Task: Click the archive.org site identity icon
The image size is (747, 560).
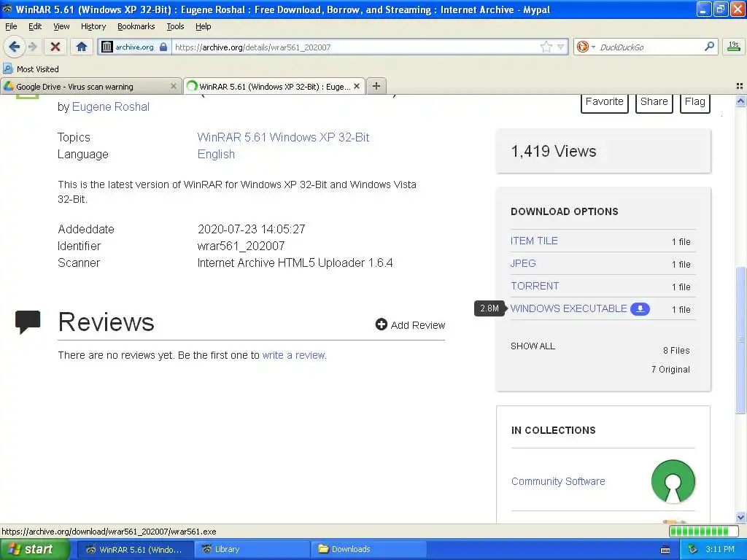Action: pos(107,47)
